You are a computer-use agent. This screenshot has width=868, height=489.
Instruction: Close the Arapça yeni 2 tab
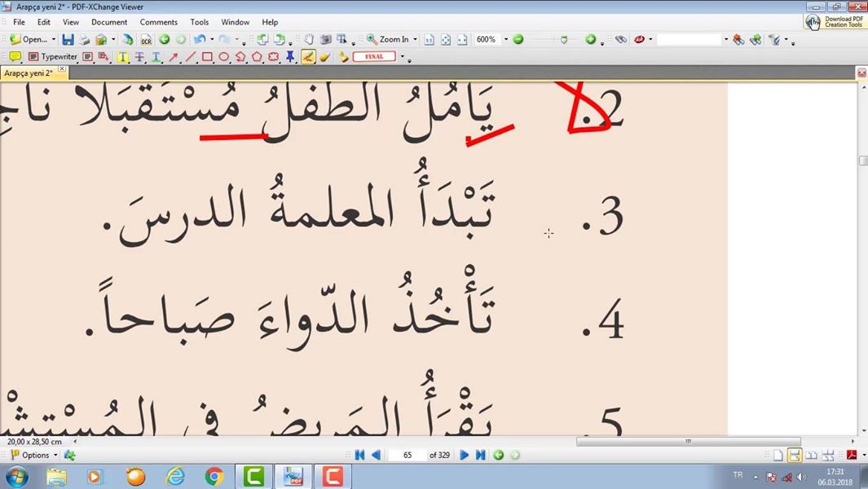pos(62,70)
